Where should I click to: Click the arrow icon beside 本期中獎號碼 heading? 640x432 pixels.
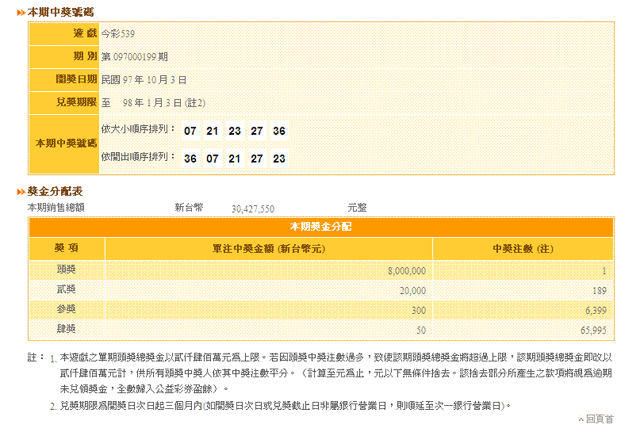click(x=21, y=13)
